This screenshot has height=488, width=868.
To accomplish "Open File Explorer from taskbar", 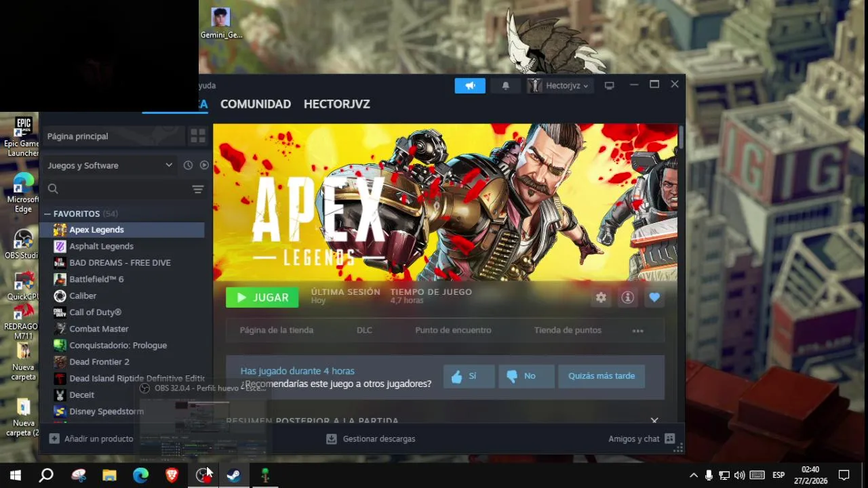I will [x=109, y=475].
